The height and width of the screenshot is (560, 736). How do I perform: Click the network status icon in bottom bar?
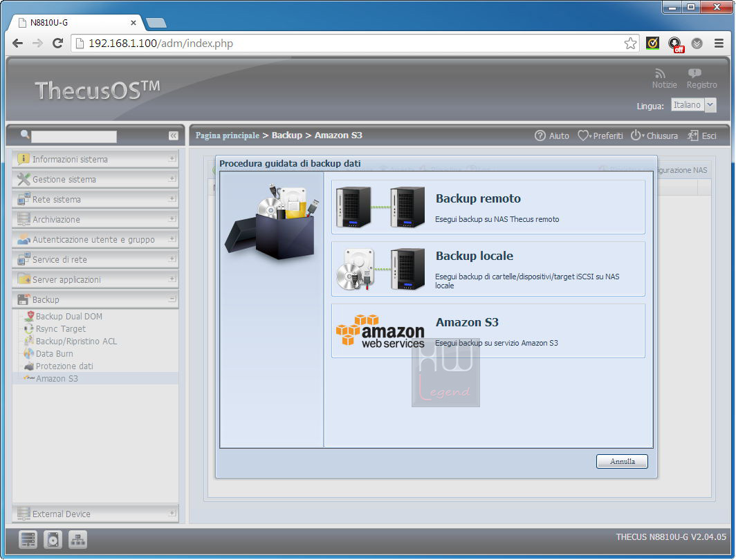(78, 539)
